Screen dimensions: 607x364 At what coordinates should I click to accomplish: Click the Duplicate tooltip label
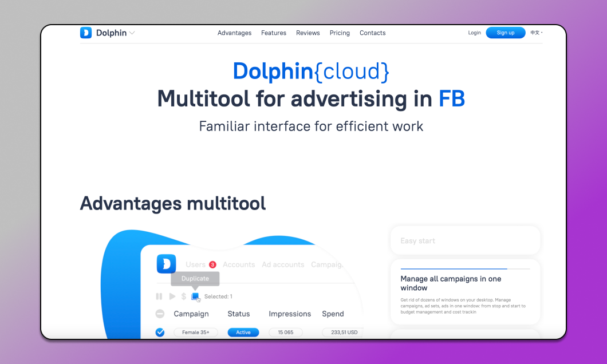[x=195, y=279]
